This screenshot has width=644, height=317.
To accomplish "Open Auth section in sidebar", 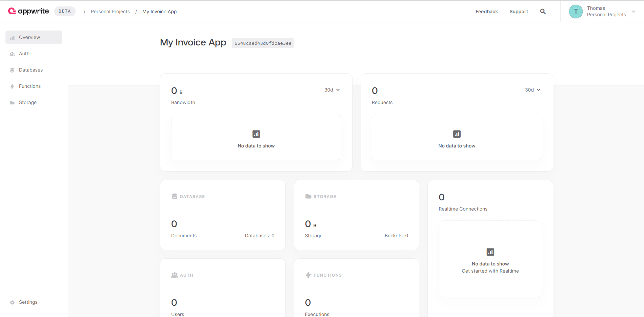I will click(x=34, y=54).
